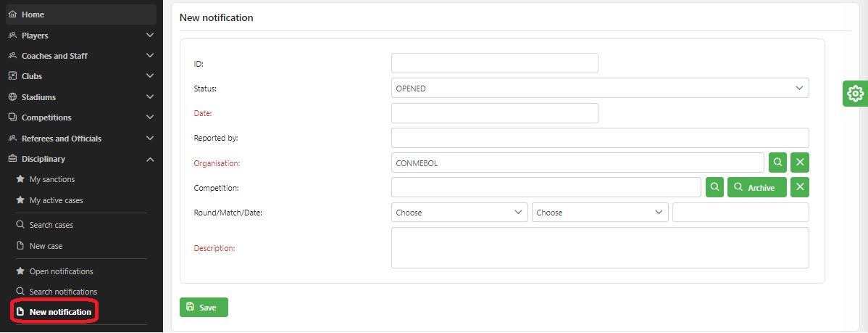Open the Status dropdown showing OPENED

pyautogui.click(x=599, y=88)
